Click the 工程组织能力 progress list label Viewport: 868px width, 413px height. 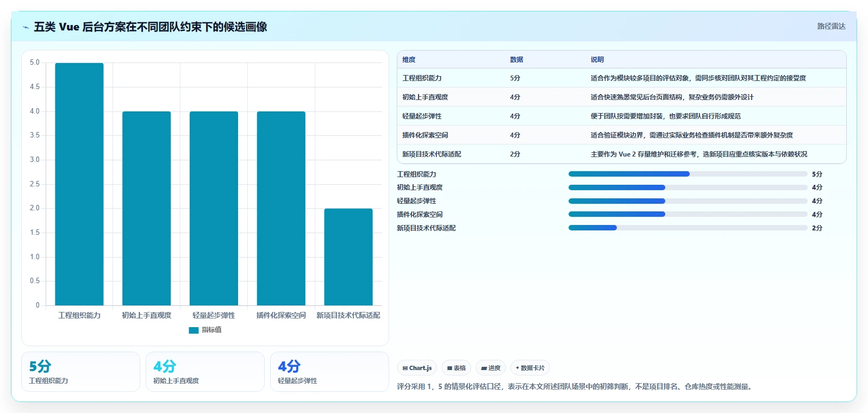[416, 174]
